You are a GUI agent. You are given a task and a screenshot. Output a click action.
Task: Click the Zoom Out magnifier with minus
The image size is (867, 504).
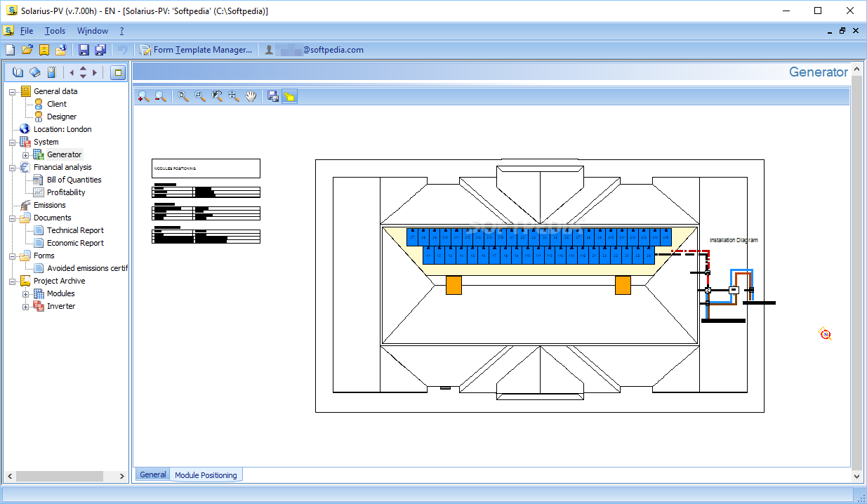[161, 97]
